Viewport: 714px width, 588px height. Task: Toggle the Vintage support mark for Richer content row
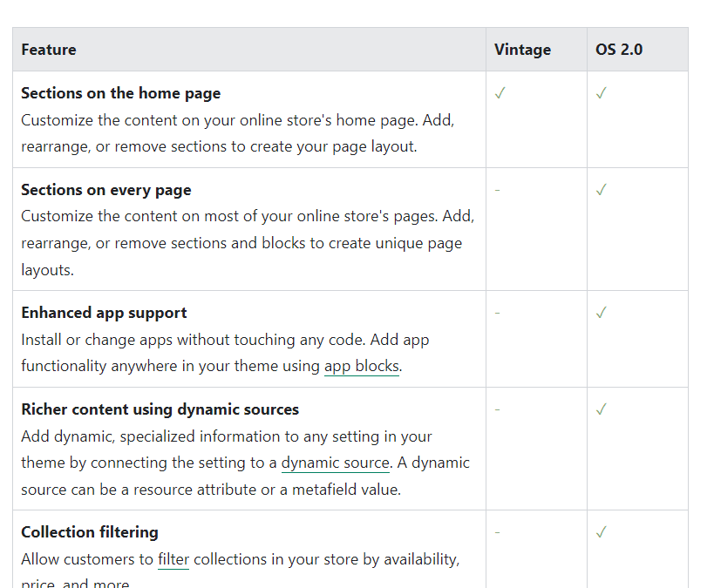click(497, 408)
